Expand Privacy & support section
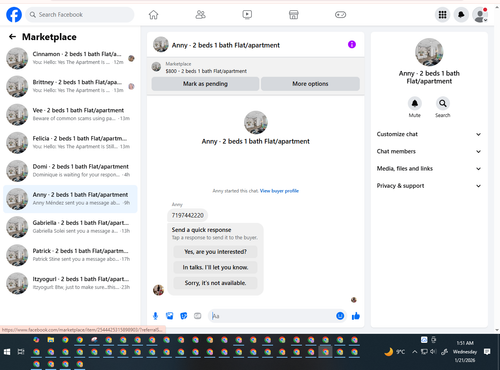 [429, 186]
